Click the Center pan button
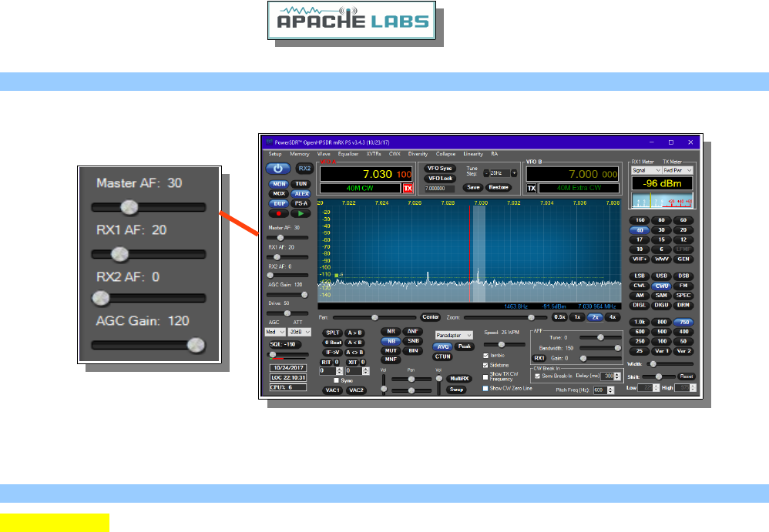This screenshot has width=769, height=532. (x=431, y=317)
